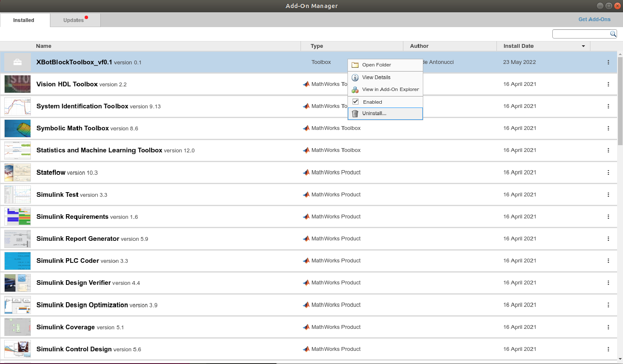Click scrollbar up arrow at top

620,54
